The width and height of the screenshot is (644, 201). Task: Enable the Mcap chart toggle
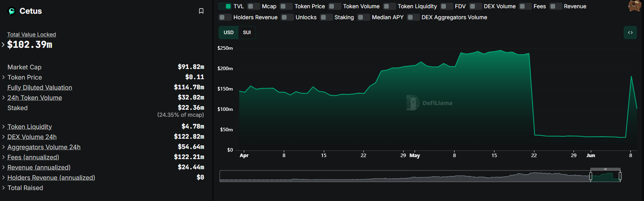254,6
